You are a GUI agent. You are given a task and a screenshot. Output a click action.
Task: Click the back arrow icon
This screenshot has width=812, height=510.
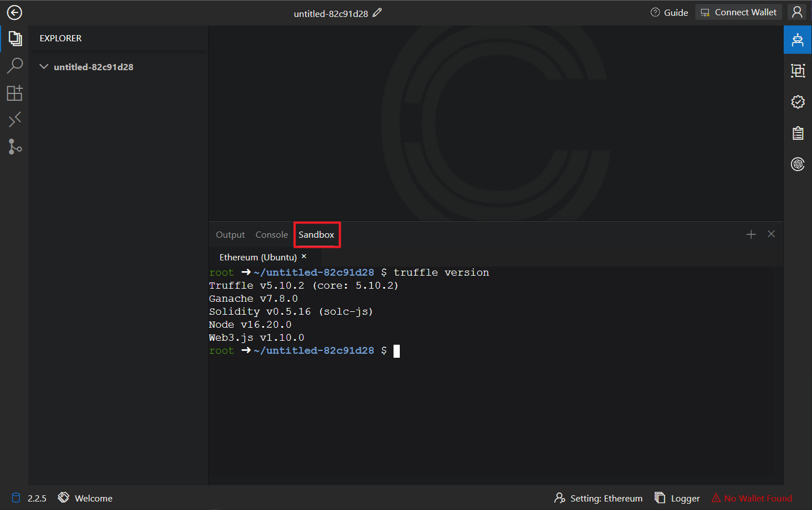[x=14, y=12]
